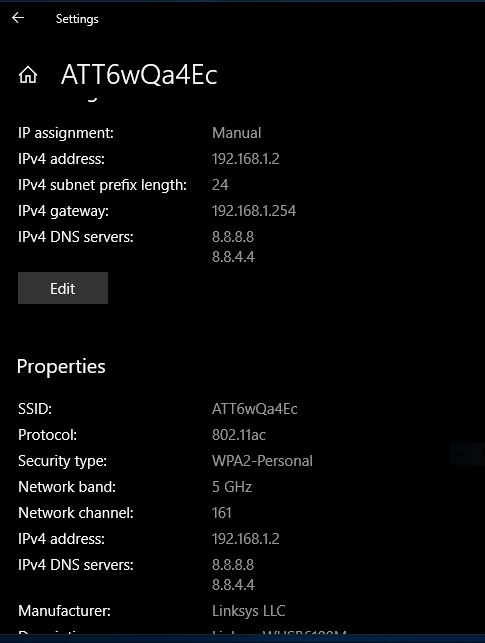Image resolution: width=485 pixels, height=643 pixels.
Task: Open Settings home via the house icon
Action: click(x=28, y=75)
